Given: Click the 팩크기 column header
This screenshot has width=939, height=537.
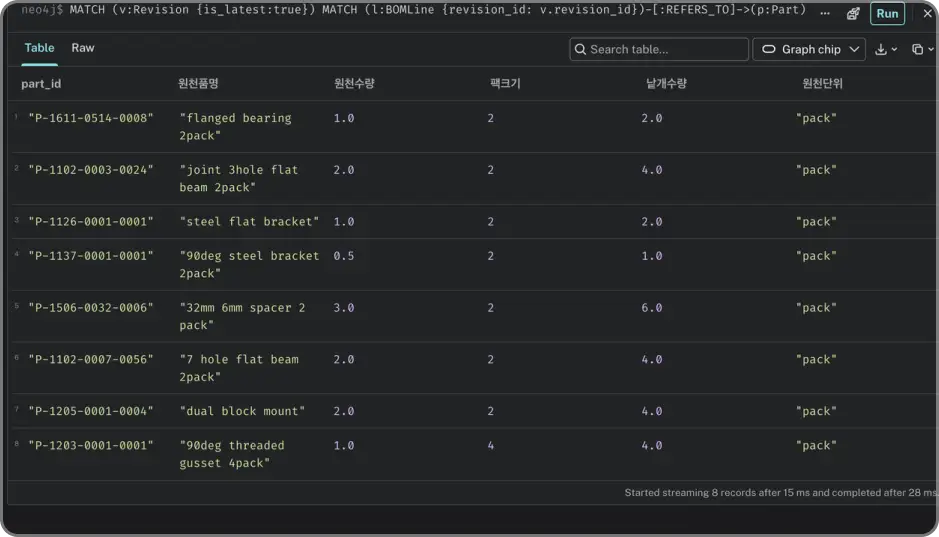Looking at the screenshot, I should click(505, 84).
